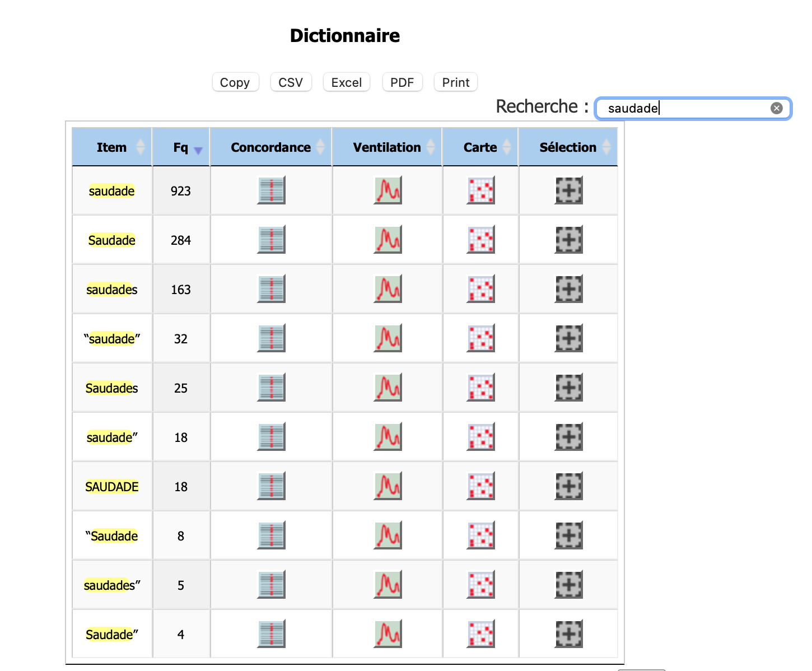The width and height of the screenshot is (812, 671).
Task: Open concordance for lowercase 'saudade' (923)
Action: (x=271, y=190)
